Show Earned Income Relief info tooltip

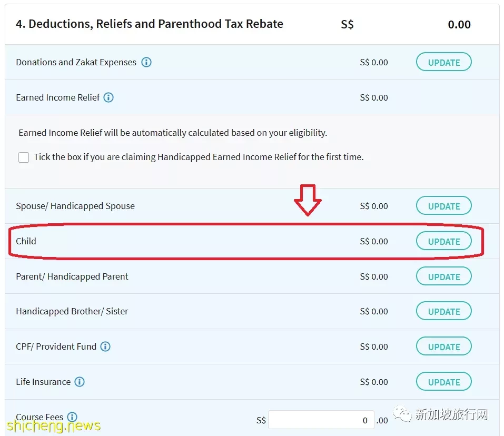click(x=108, y=97)
